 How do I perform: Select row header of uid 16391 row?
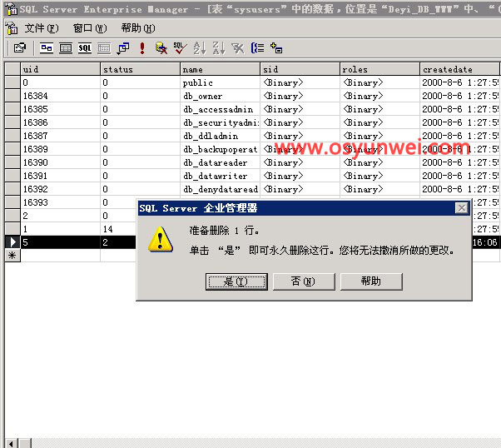coord(12,176)
